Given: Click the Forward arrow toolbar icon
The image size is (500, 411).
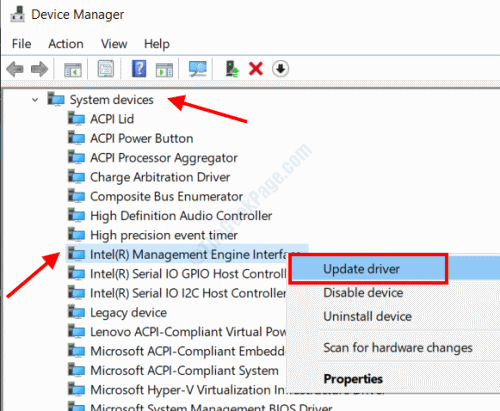Looking at the screenshot, I should (x=39, y=69).
